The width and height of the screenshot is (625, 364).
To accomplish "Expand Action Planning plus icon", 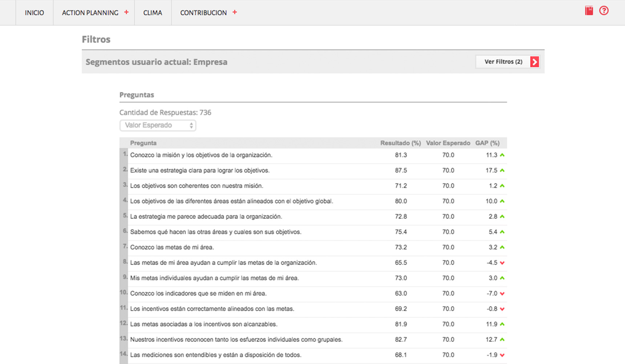I will point(126,12).
